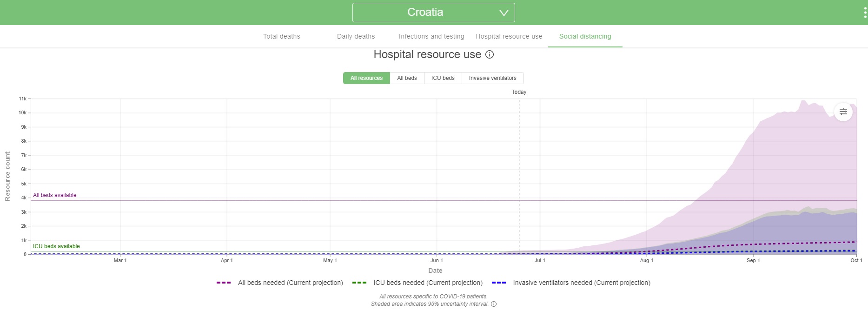Click the Today dashed line marker

point(519,92)
